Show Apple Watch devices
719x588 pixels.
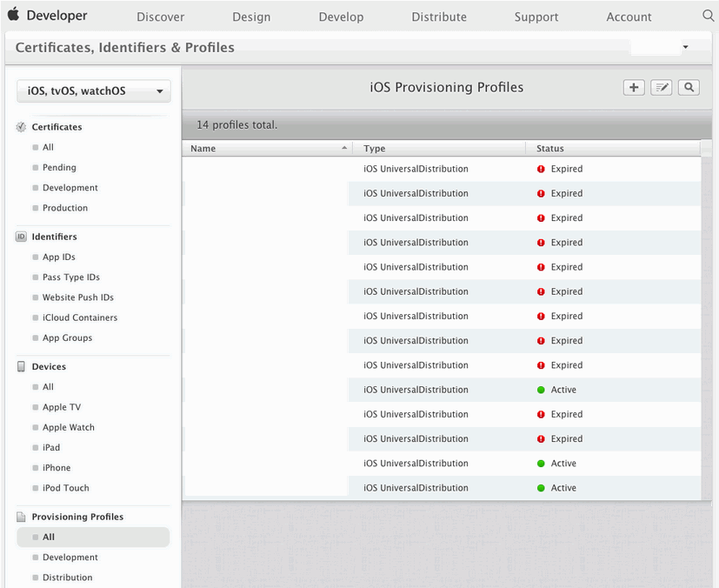(x=69, y=427)
